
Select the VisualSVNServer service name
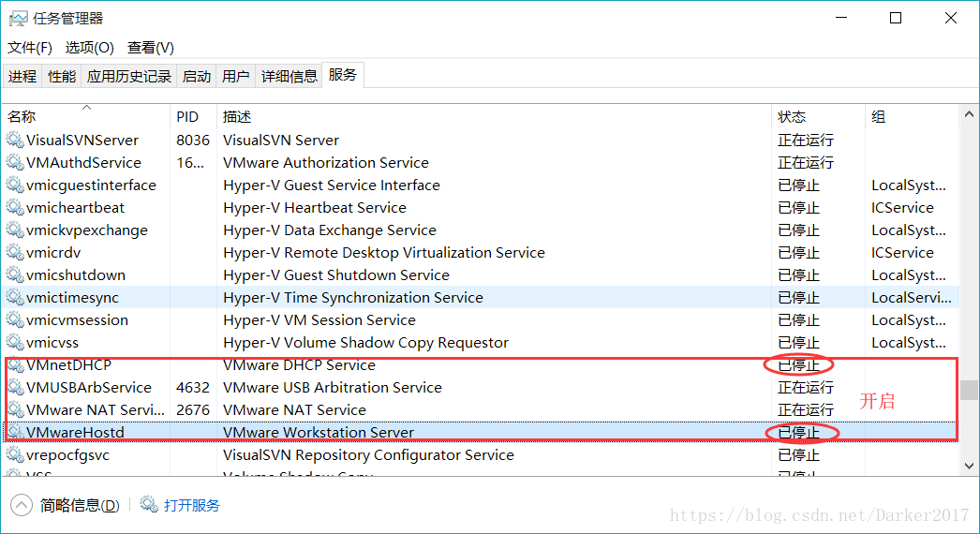(82, 141)
